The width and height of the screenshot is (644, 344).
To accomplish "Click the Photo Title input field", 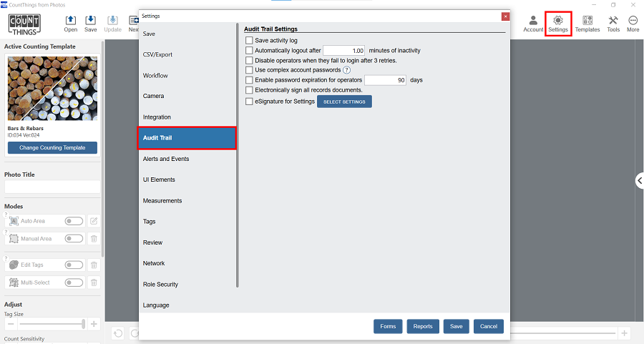I will (x=52, y=187).
